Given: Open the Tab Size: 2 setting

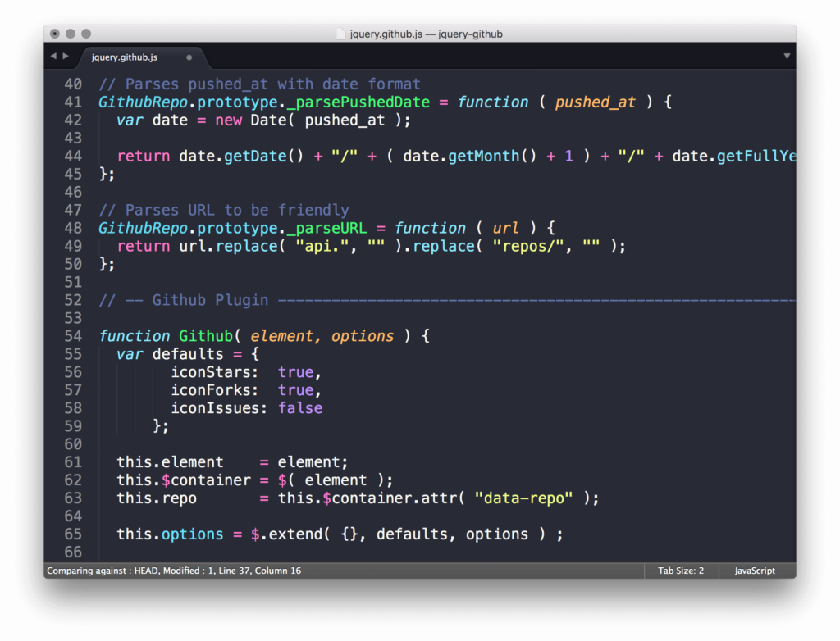Looking at the screenshot, I should [680, 571].
